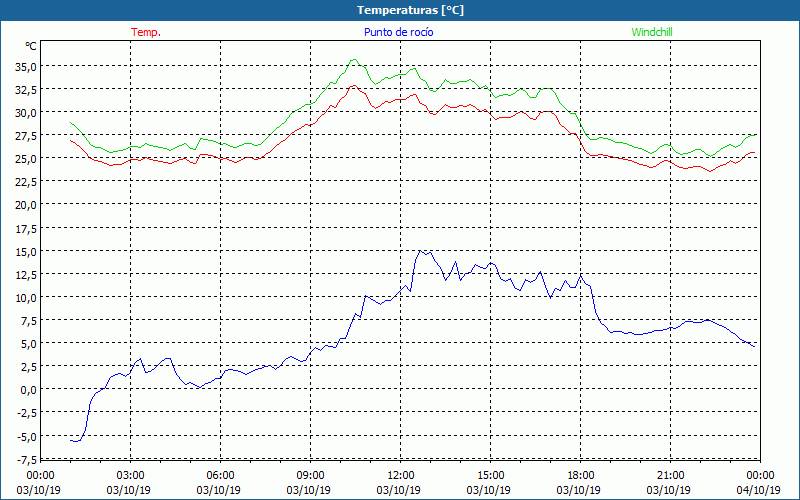Image resolution: width=800 pixels, height=500 pixels.
Task: Click the -5,0 y-axis value
Action: pyautogui.click(x=27, y=437)
